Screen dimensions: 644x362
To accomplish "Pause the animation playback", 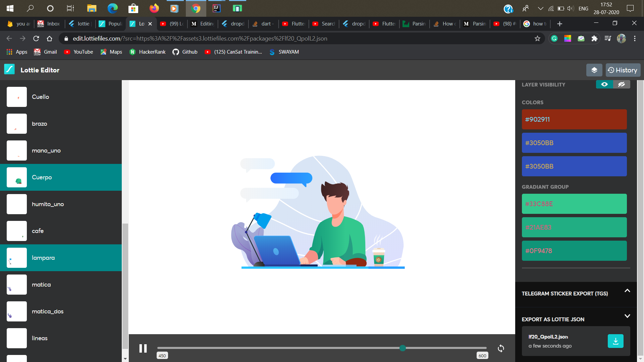I will point(143,348).
